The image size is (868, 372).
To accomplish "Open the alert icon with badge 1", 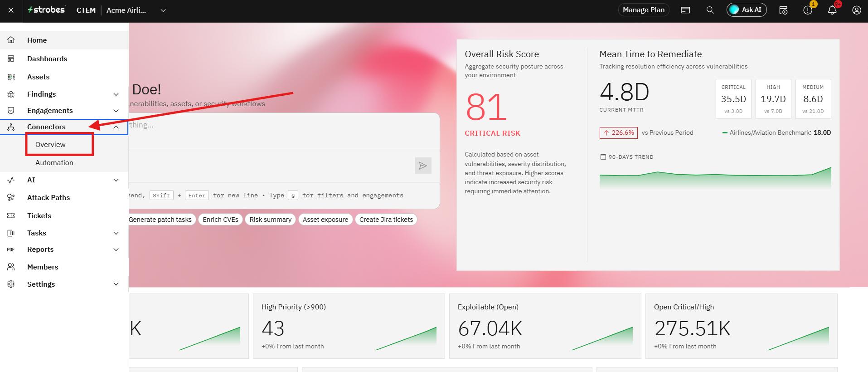I will tap(808, 10).
